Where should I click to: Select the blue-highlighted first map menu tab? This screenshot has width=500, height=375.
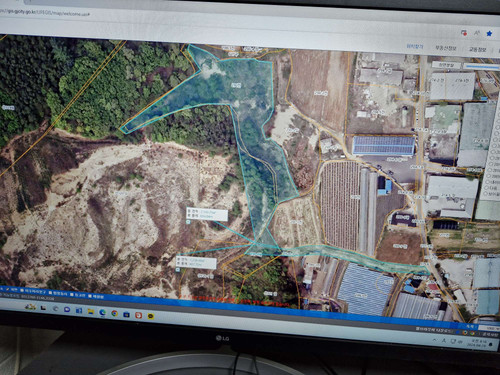point(415,46)
